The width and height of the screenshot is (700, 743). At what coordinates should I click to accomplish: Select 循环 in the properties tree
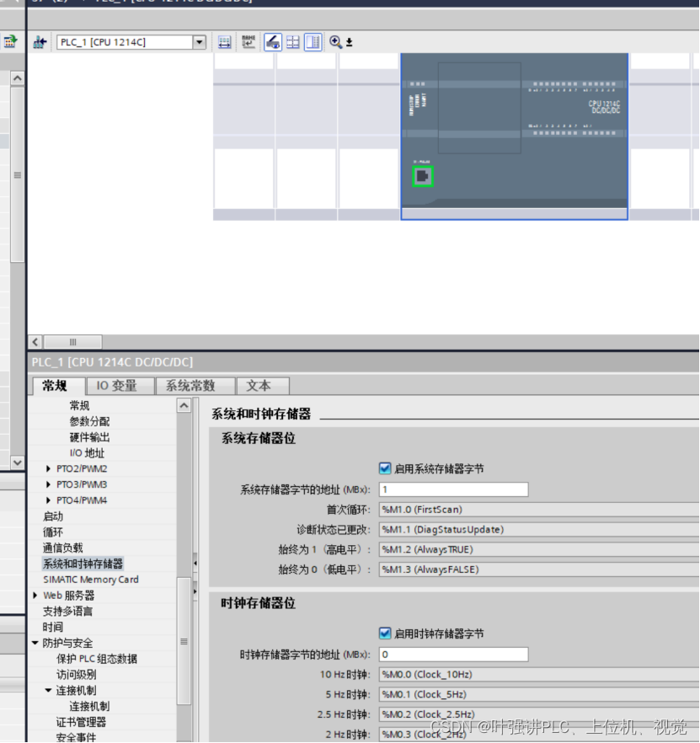pos(53,532)
